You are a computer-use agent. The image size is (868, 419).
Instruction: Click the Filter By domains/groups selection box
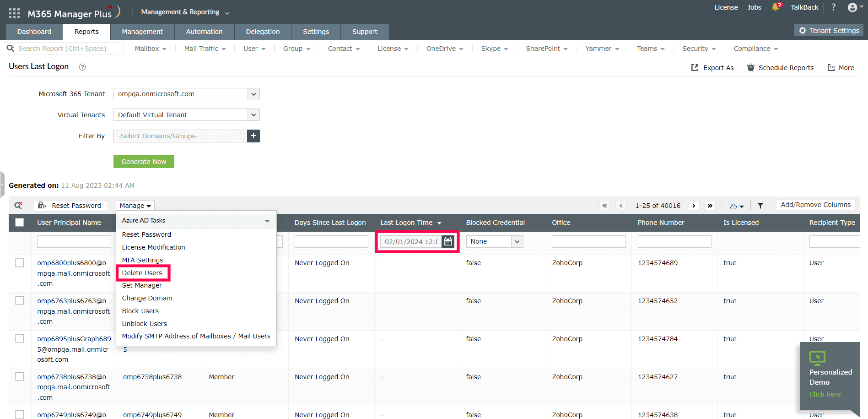tap(180, 136)
